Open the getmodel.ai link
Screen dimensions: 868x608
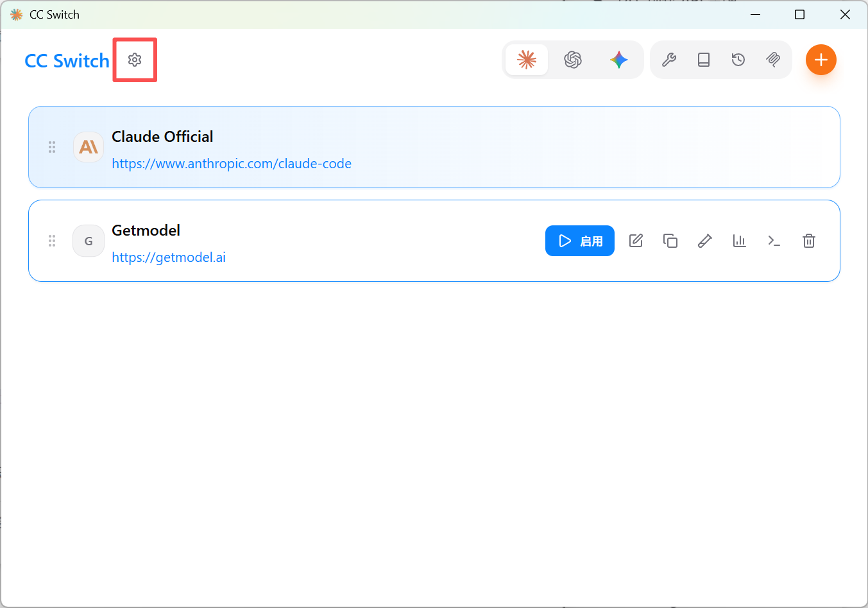pos(169,257)
